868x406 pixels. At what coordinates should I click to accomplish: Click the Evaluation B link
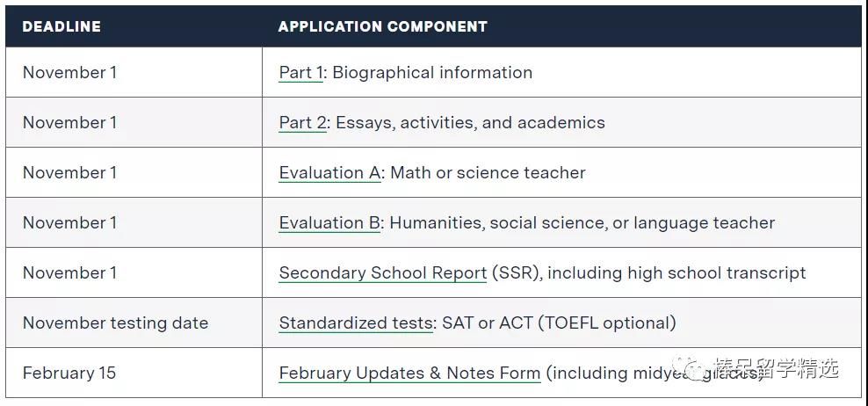329,222
